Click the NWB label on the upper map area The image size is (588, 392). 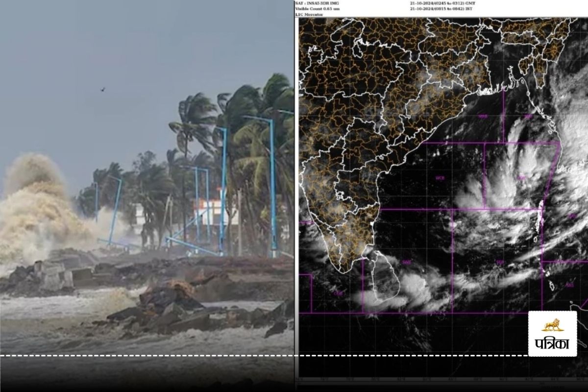pos(483,115)
